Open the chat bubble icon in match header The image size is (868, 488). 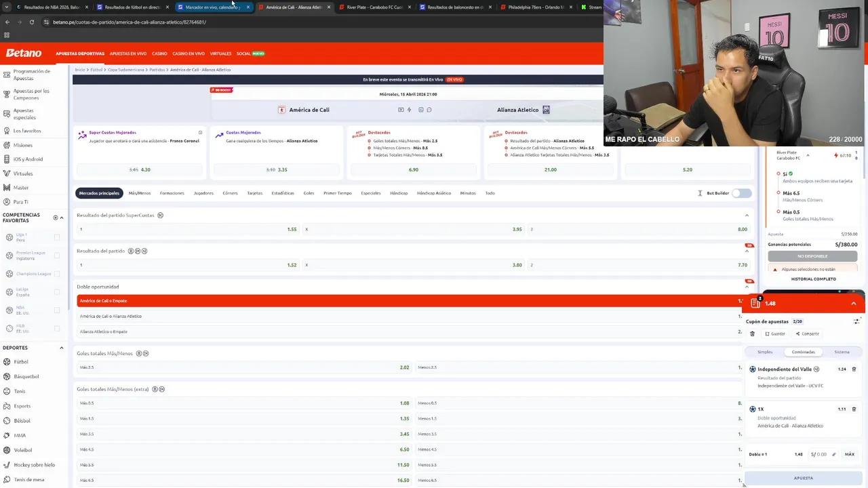tap(429, 110)
